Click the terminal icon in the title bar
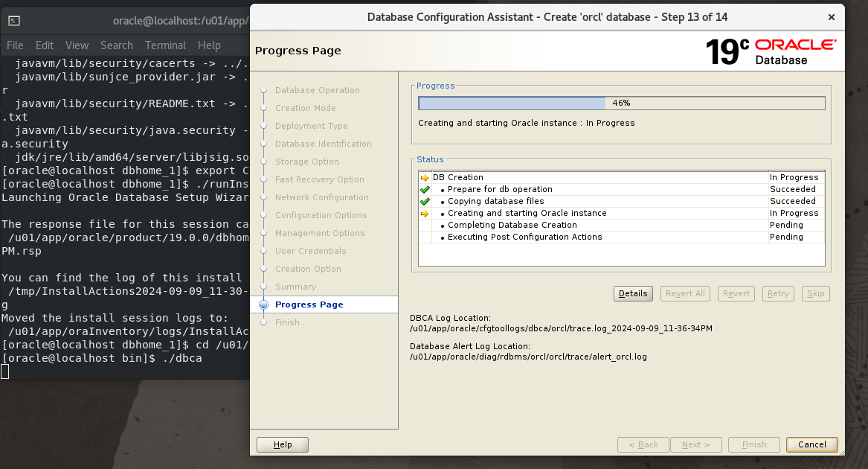The image size is (868, 469). pos(16,21)
